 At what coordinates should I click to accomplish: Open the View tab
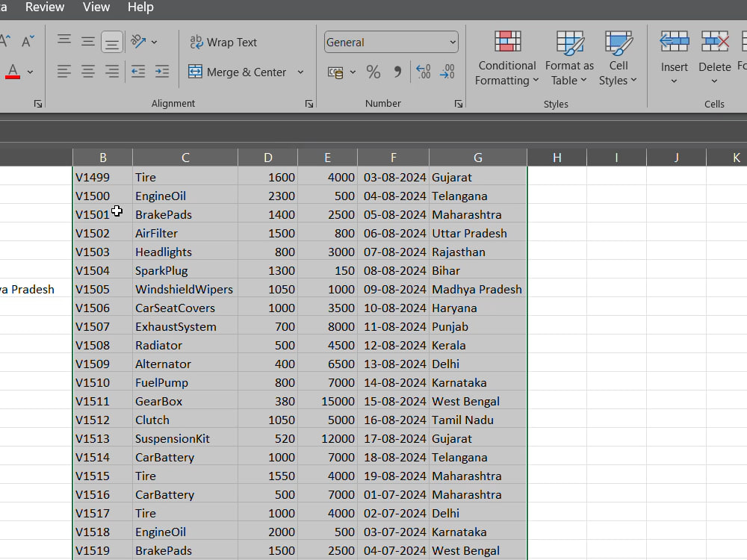coord(96,7)
